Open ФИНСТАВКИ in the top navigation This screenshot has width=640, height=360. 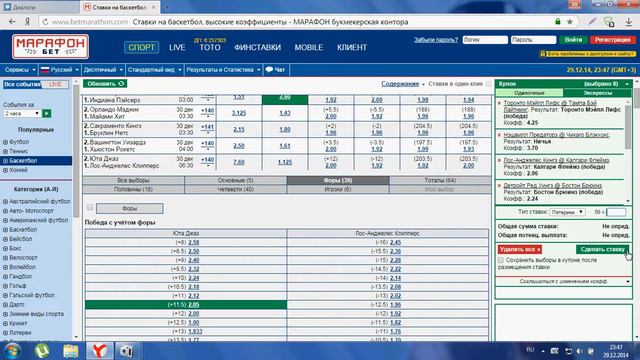(x=258, y=47)
